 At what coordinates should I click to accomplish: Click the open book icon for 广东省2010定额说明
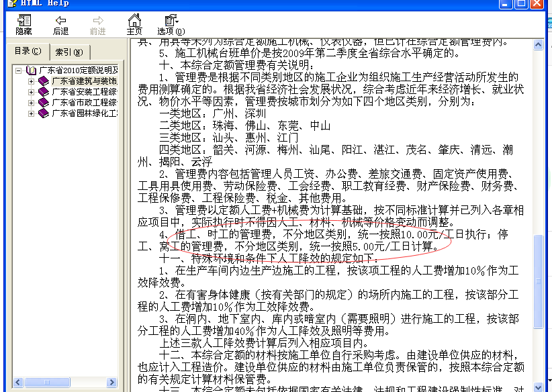[32, 70]
